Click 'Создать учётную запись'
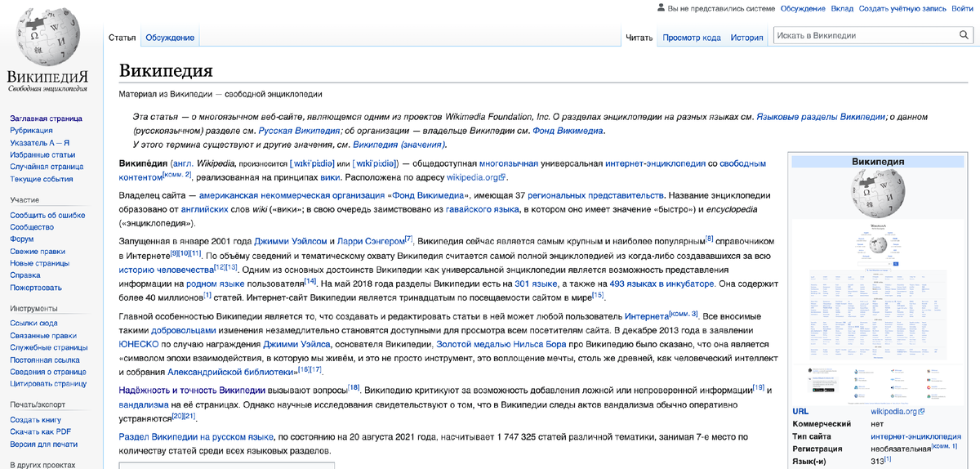Screen dimensions: 980x469 [902, 8]
